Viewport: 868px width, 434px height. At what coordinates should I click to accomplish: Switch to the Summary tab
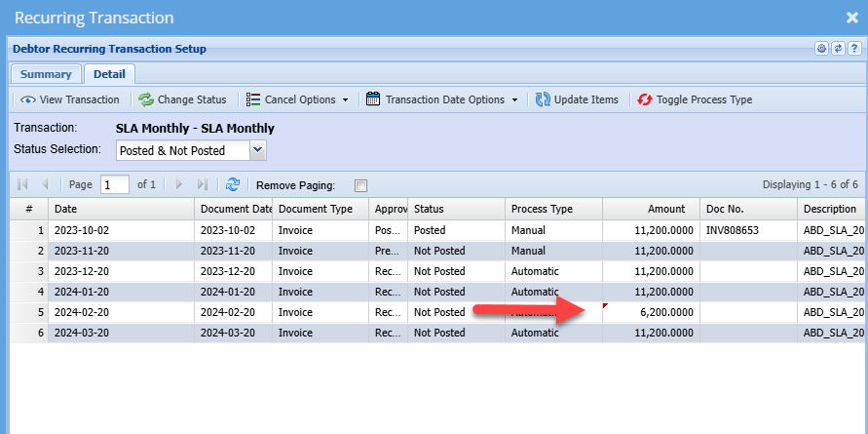click(x=46, y=74)
